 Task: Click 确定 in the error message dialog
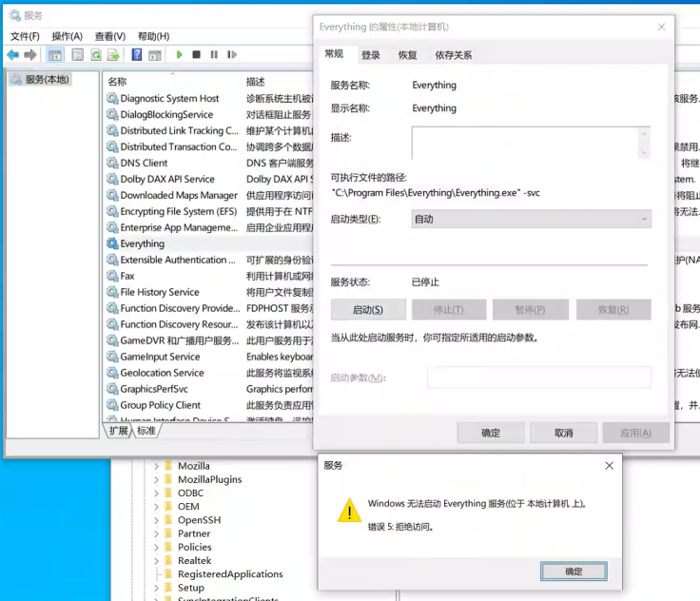pos(574,572)
